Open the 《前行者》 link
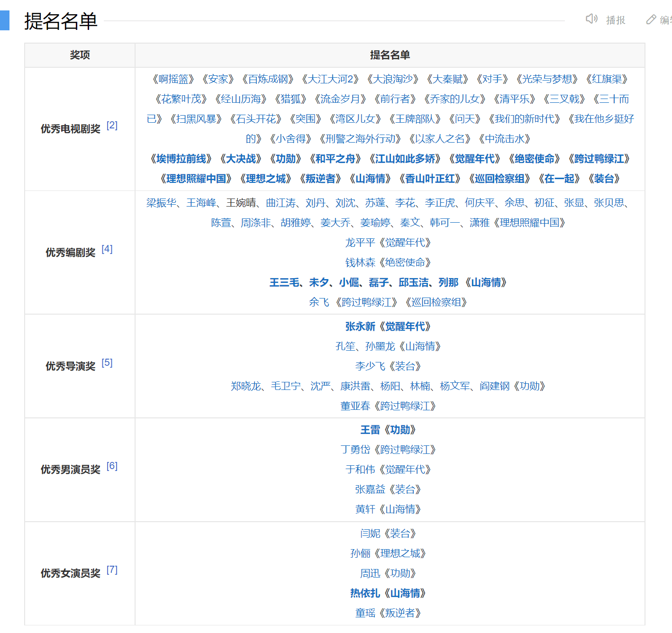This screenshot has height=633, width=672. pos(395,99)
